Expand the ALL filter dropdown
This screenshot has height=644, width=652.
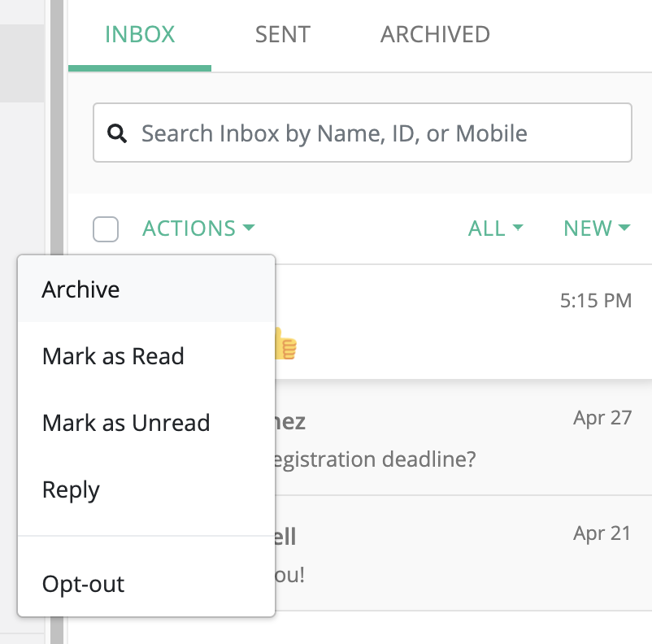pos(495,229)
